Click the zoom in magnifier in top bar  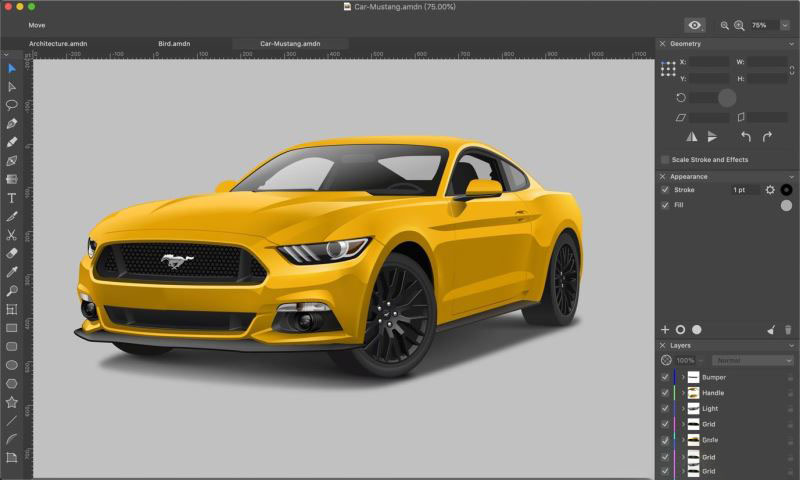click(739, 25)
